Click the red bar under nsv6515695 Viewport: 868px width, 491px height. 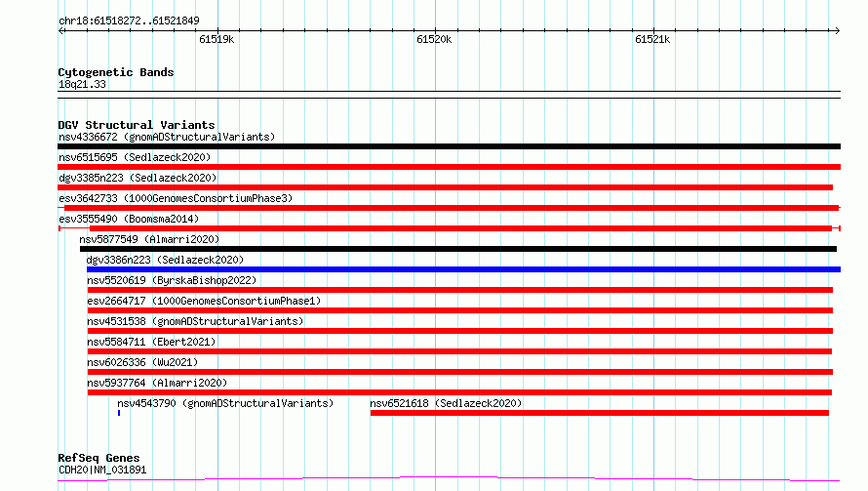[x=449, y=167]
